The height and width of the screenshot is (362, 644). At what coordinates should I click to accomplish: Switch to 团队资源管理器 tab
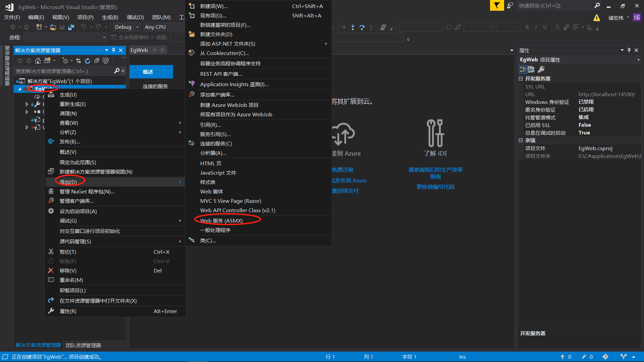[x=83, y=345]
